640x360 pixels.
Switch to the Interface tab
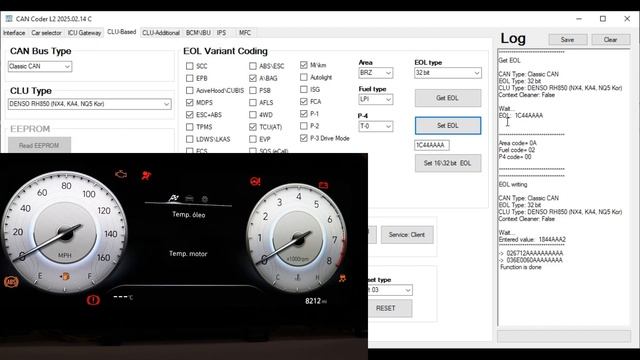point(14,33)
